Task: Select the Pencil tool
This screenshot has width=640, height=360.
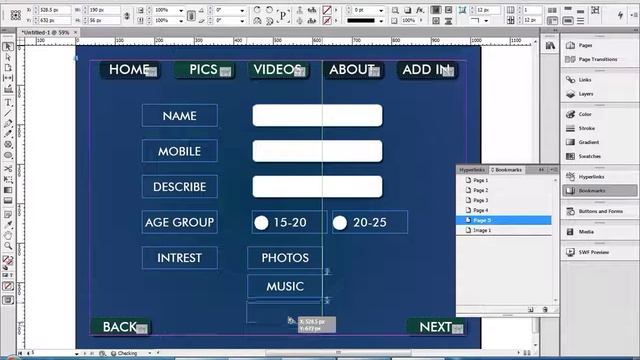Action: tap(8, 134)
